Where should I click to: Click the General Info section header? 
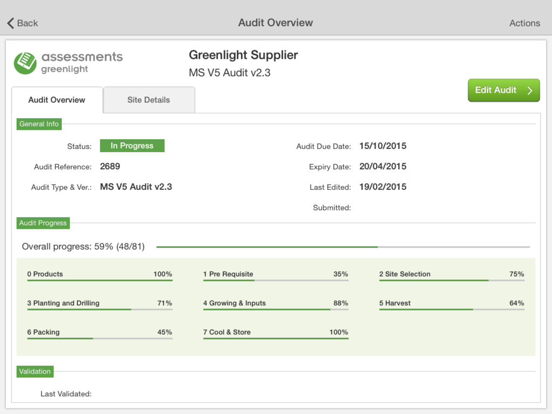click(x=39, y=124)
